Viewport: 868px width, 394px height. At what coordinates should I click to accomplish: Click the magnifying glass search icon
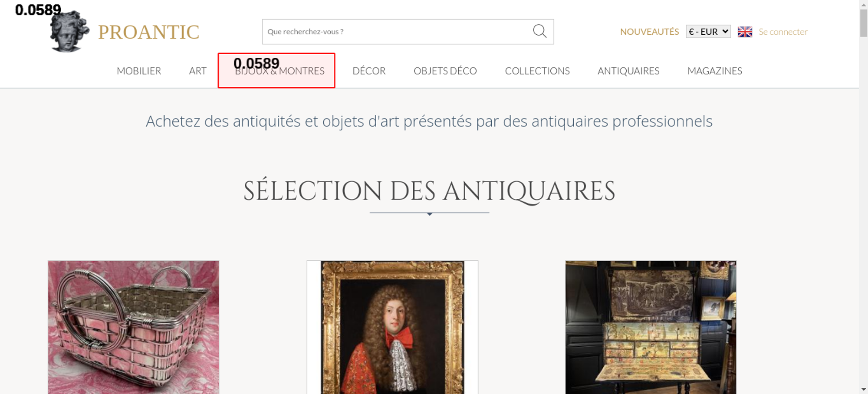click(x=539, y=31)
